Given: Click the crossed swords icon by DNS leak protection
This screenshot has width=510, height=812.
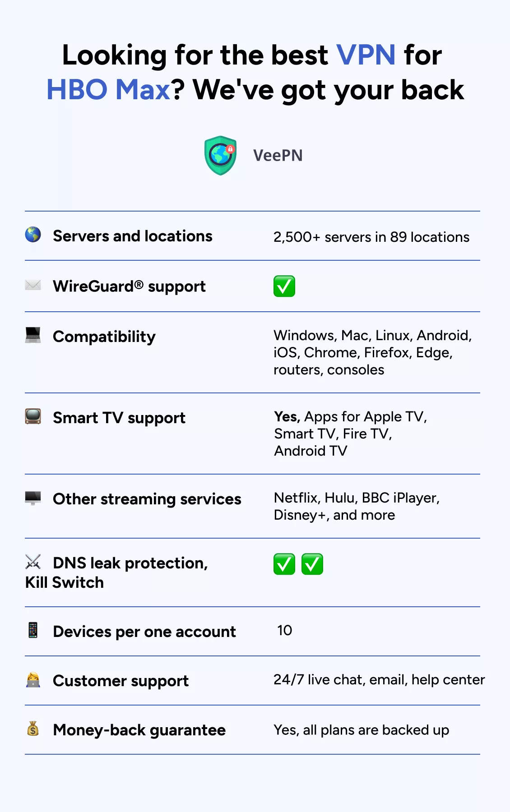Looking at the screenshot, I should [x=33, y=562].
